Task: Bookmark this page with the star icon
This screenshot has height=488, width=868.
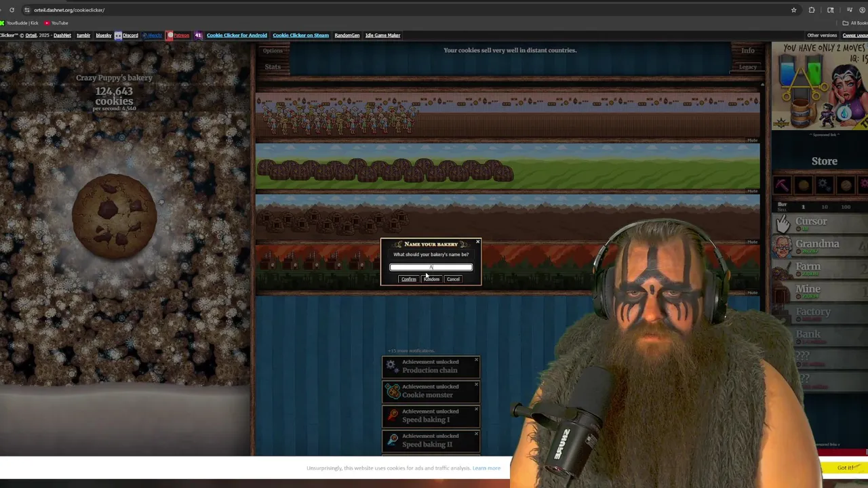Action: [x=793, y=10]
